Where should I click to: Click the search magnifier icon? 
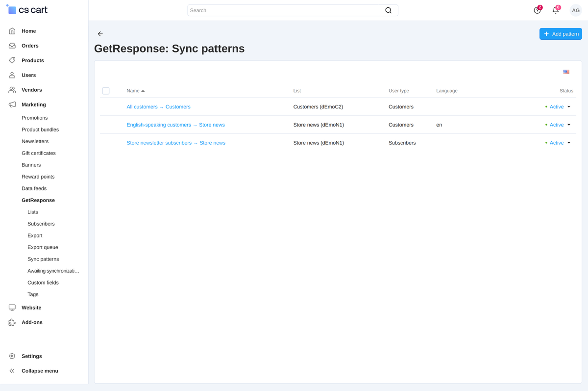click(388, 10)
